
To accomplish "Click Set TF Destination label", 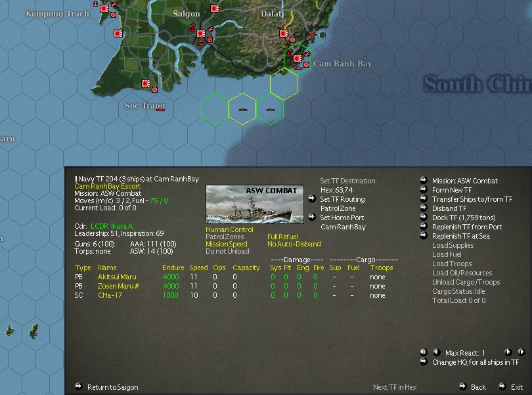I will click(x=347, y=181).
